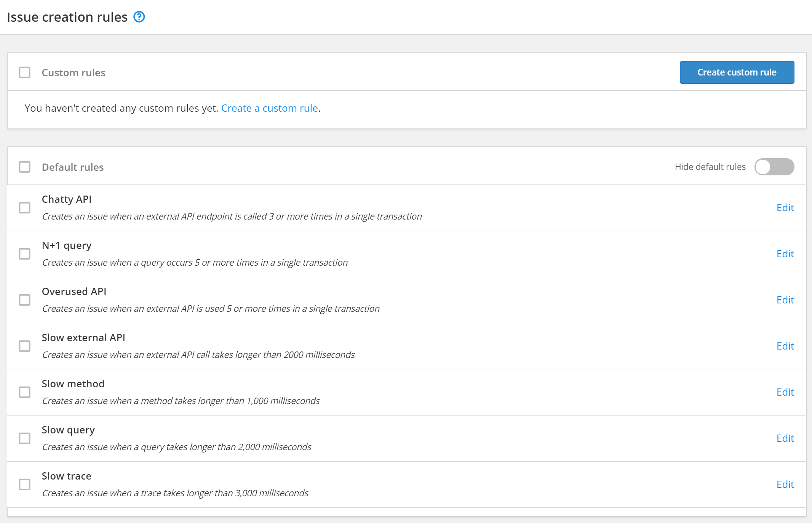
Task: Edit the Slow query rule
Action: pyautogui.click(x=785, y=438)
